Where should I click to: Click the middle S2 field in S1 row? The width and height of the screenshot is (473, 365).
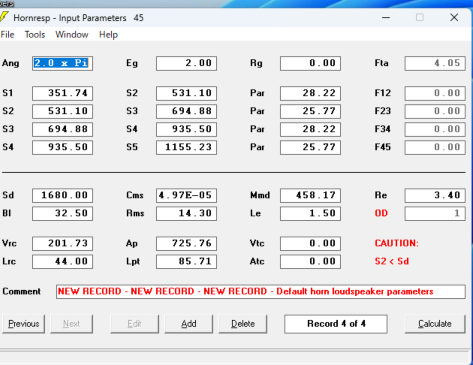(x=186, y=93)
